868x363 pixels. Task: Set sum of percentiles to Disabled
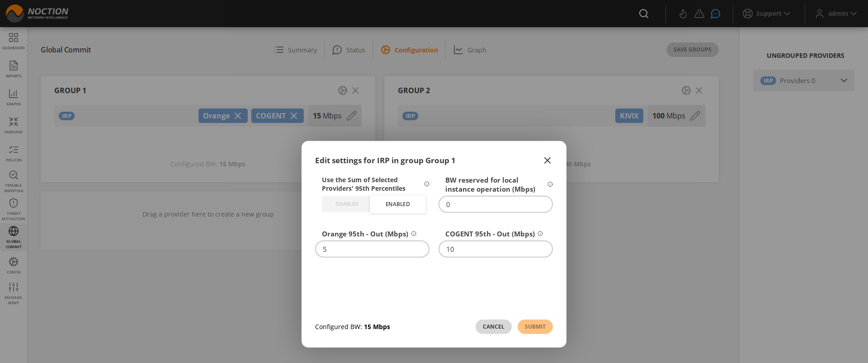[346, 204]
